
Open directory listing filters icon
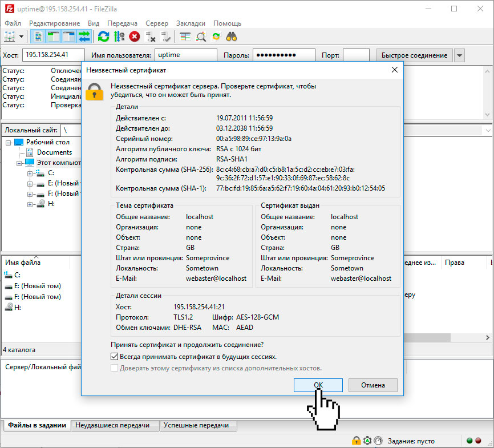[185, 37]
